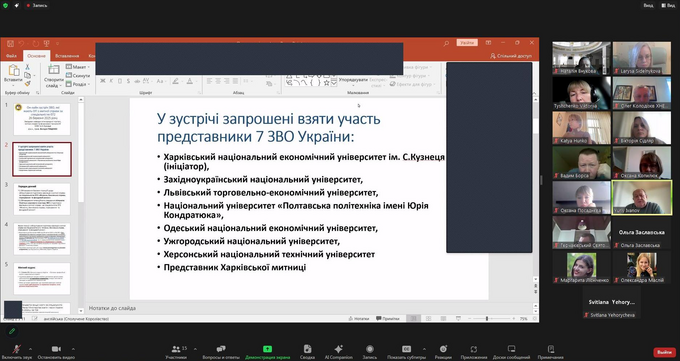Open Доски сообщений whiteboards icon
The width and height of the screenshot is (680, 361).
click(x=511, y=351)
